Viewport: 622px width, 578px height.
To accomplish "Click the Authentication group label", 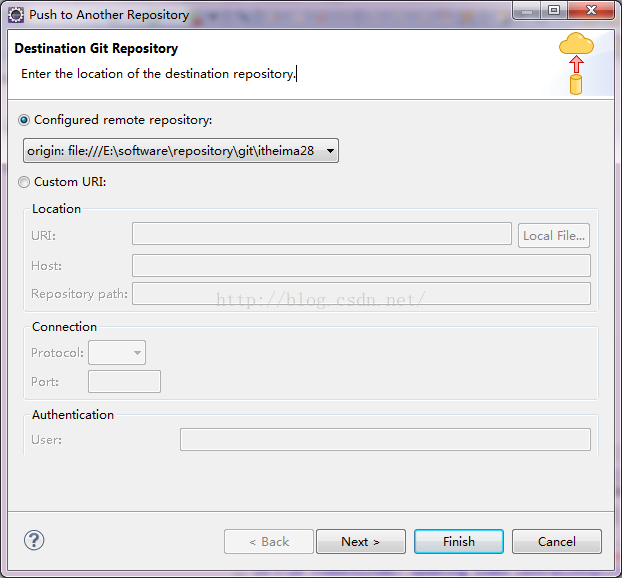I will pyautogui.click(x=73, y=415).
